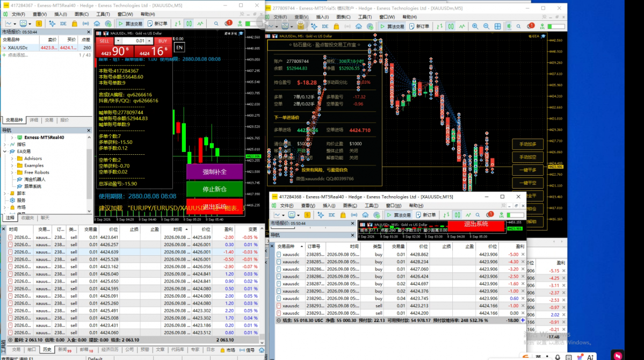Select candlestick chart icon in left window toolbar
The width and height of the screenshot is (644, 360).
point(189,24)
